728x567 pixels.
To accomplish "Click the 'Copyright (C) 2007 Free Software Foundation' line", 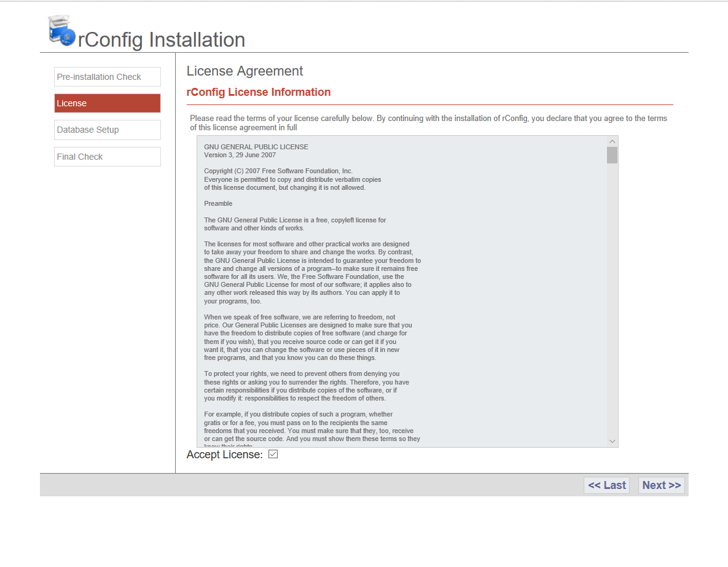I will tap(278, 171).
